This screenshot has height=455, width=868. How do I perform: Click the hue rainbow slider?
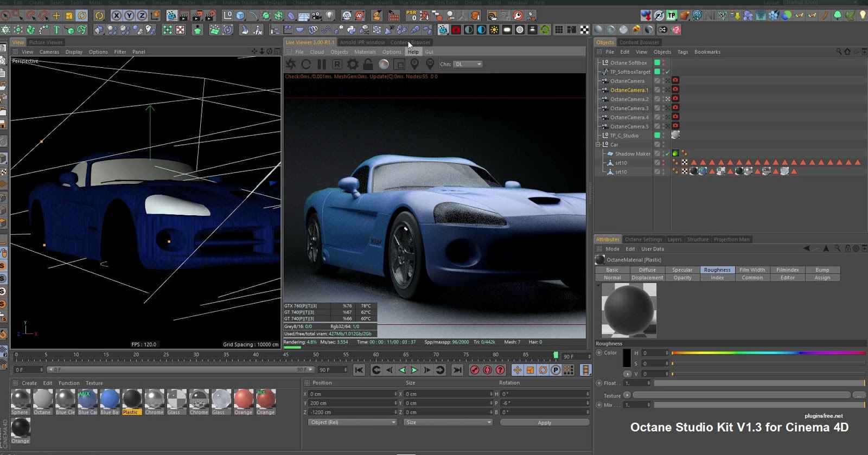tap(768, 353)
